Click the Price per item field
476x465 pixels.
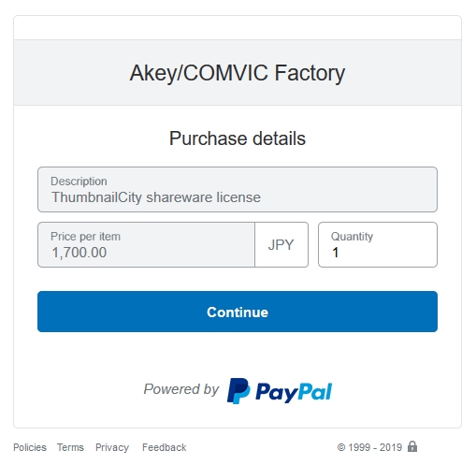tap(146, 245)
